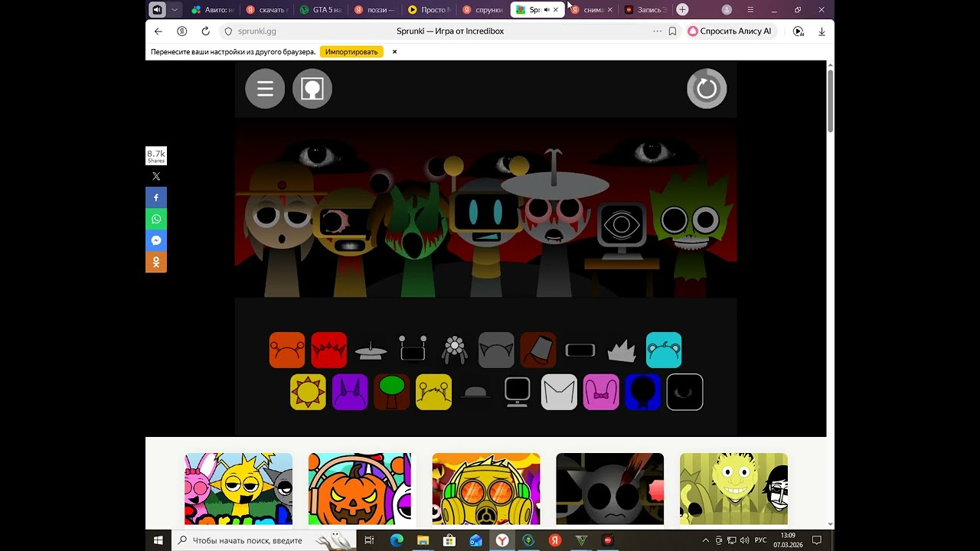Choose the cyan sprunki sound icon
Viewport: 980px width, 551px height.
click(664, 350)
